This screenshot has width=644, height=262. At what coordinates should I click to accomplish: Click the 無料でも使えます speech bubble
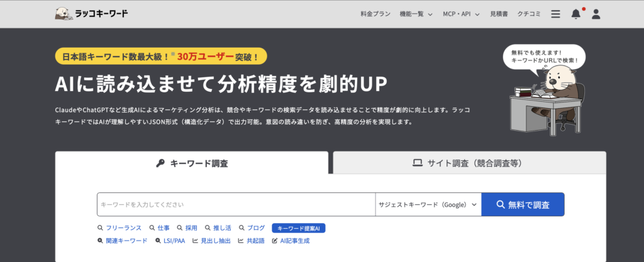coord(544,57)
